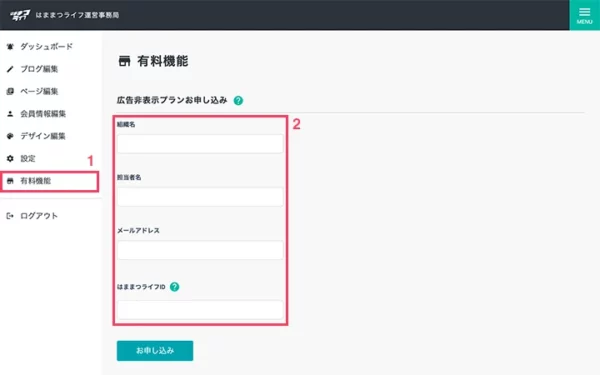The image size is (600, 375).
Task: Focus the はままつライフID input field
Action: [200, 310]
